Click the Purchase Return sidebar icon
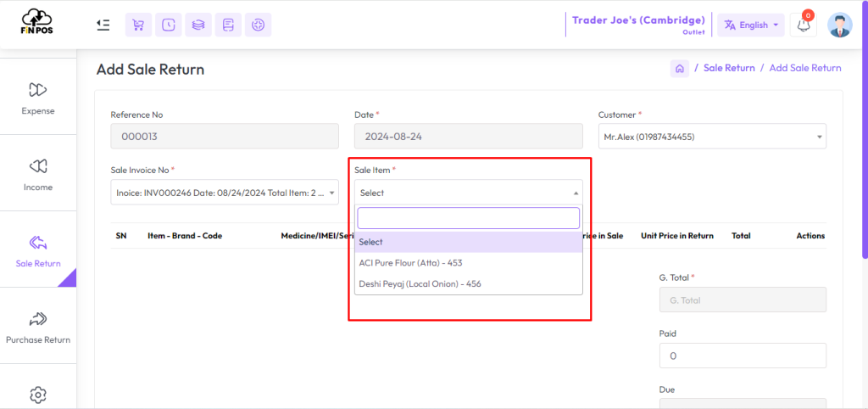Image resolution: width=868 pixels, height=409 pixels. [37, 319]
